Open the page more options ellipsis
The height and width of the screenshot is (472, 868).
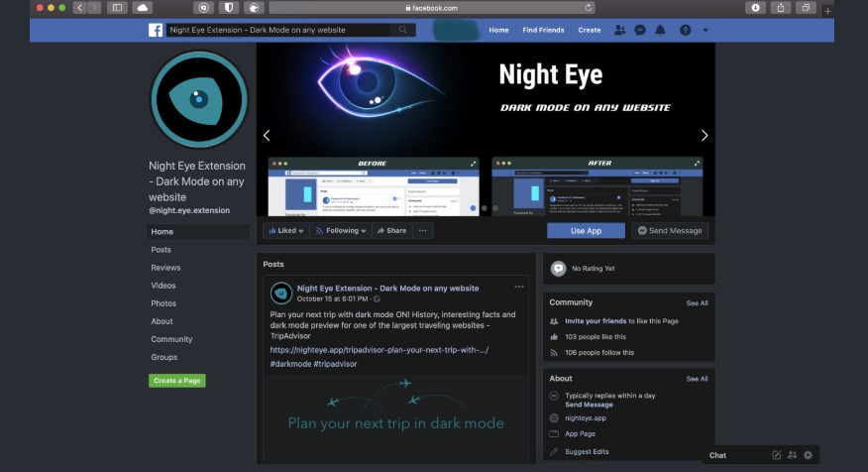[423, 230]
